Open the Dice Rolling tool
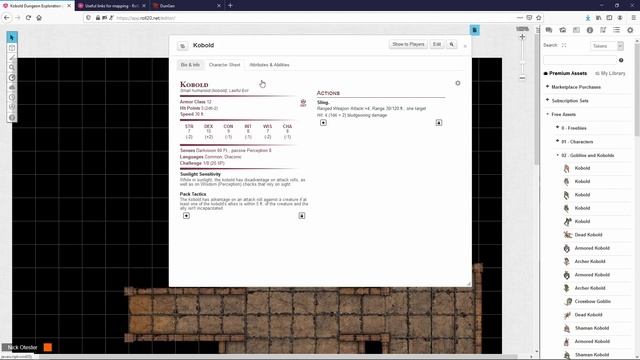The height and width of the screenshot is (360, 640). tap(12, 107)
